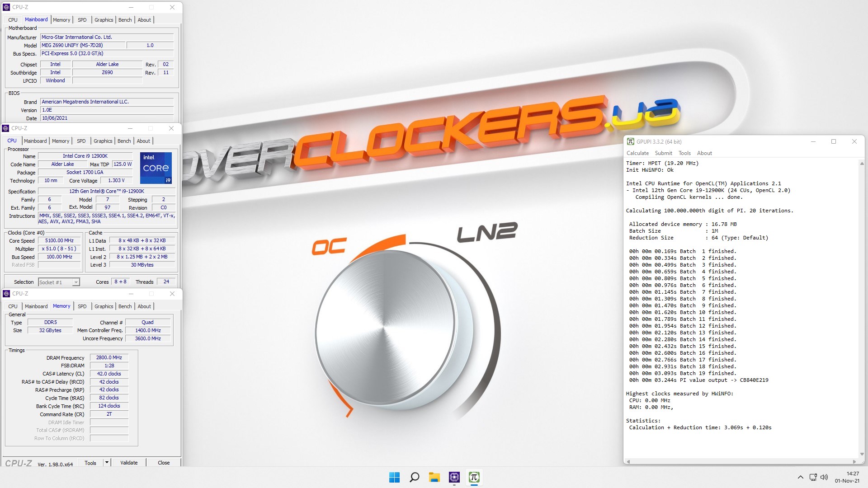The image size is (868, 488).
Task: Click the Validate button in CPU-Z
Action: click(129, 463)
